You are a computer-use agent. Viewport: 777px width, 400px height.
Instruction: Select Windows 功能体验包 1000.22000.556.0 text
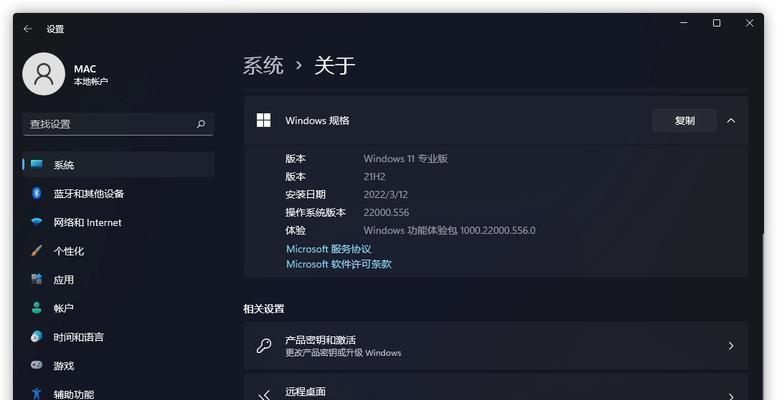(x=449, y=230)
